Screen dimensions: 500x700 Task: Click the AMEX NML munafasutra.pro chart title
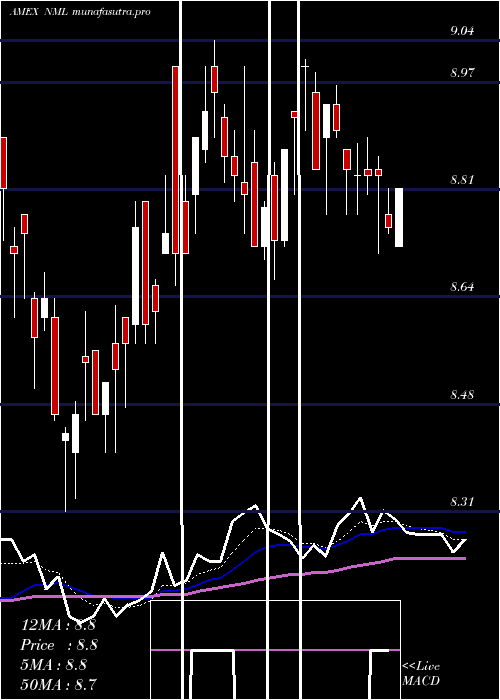click(x=80, y=12)
